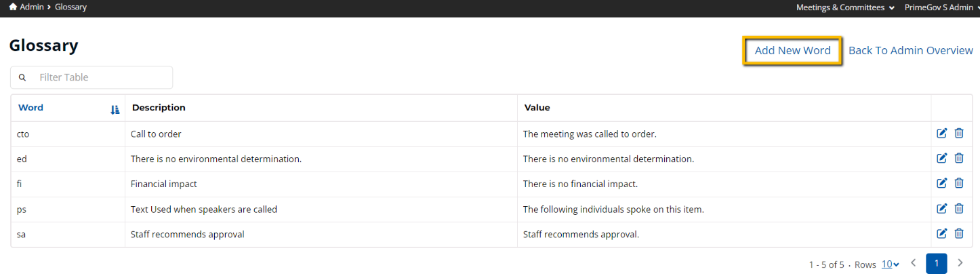Edit the ps glossary entry
Viewport: 980px width, 280px height.
941,209
